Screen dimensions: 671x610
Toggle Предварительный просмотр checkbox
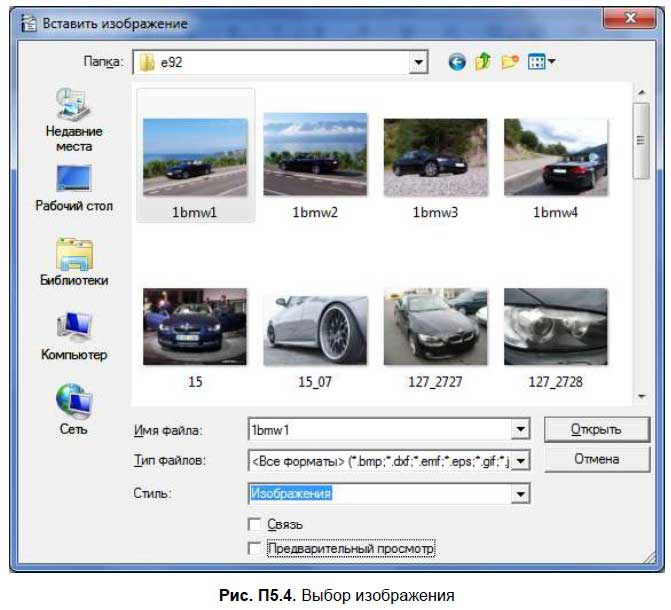click(255, 548)
